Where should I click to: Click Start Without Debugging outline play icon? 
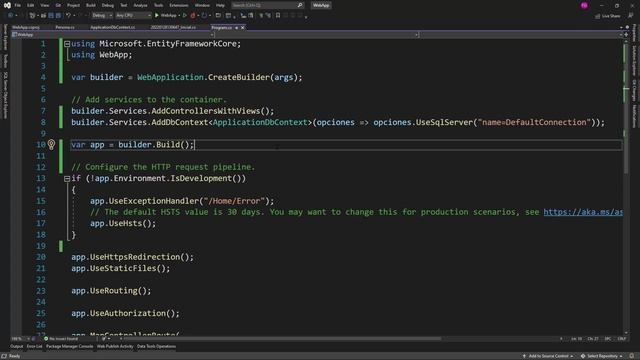(x=184, y=16)
